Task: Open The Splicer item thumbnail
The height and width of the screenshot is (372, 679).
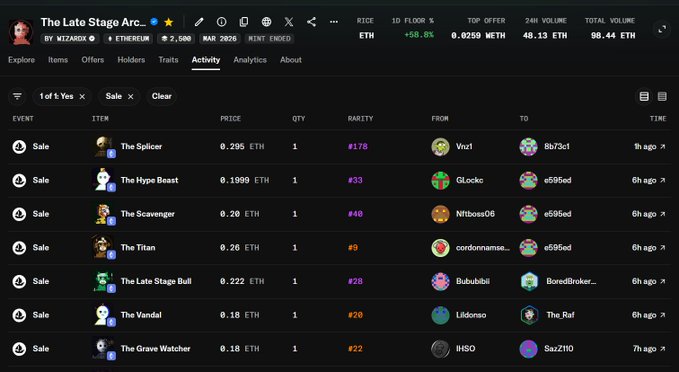Action: click(x=104, y=146)
